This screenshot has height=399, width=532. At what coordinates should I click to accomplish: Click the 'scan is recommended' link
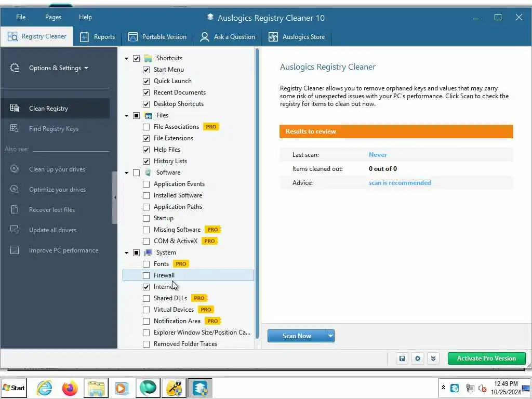pyautogui.click(x=400, y=183)
